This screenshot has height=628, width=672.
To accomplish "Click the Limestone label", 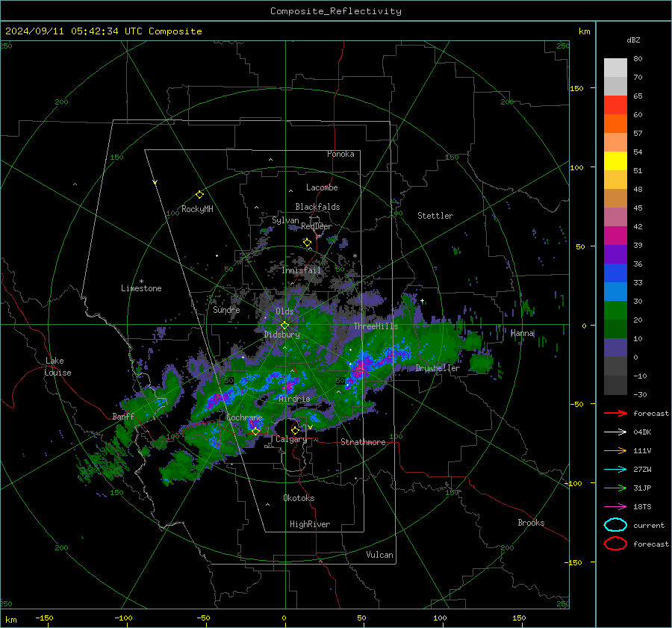I will [x=141, y=288].
